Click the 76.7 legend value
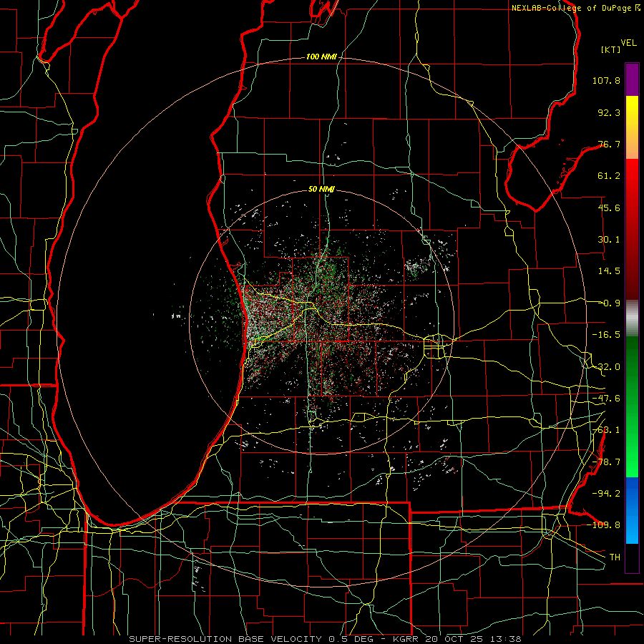Screen dimensions: 644x644 609,144
